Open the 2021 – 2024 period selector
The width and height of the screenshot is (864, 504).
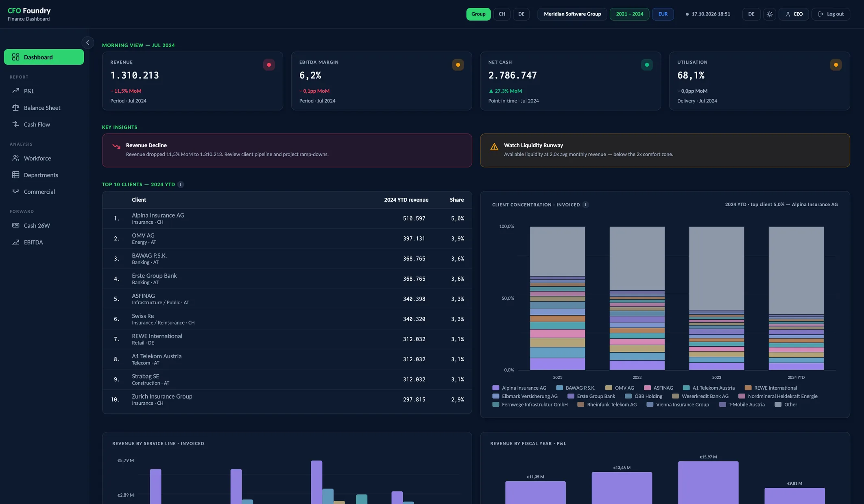click(x=629, y=14)
